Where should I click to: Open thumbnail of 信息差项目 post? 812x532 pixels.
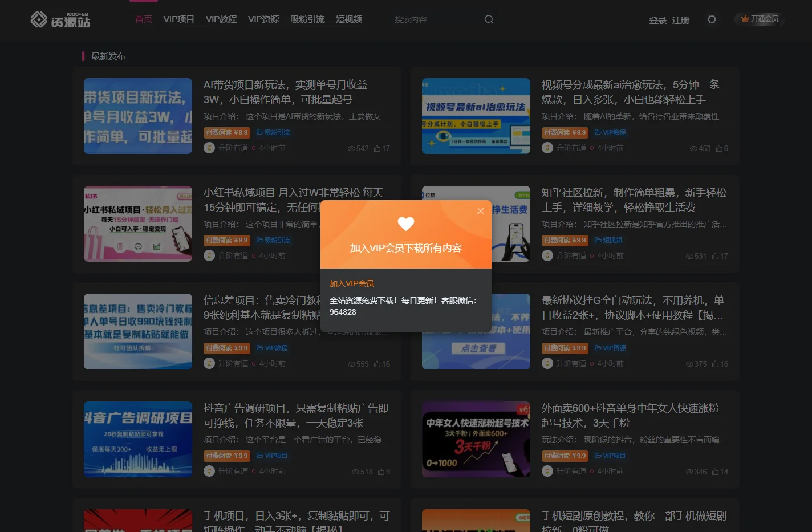click(138, 331)
